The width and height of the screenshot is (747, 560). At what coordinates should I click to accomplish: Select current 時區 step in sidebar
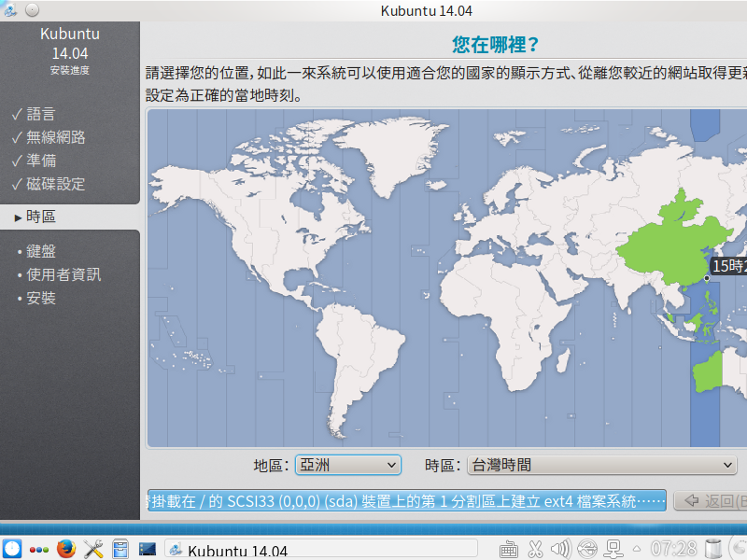coord(41,217)
